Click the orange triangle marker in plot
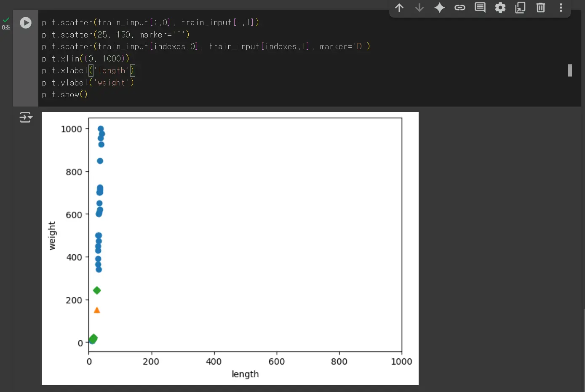 97,310
